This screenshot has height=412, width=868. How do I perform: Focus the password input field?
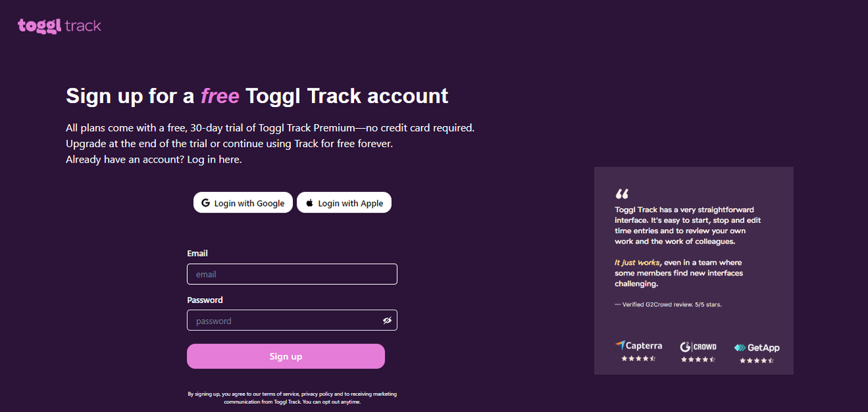pos(281,321)
